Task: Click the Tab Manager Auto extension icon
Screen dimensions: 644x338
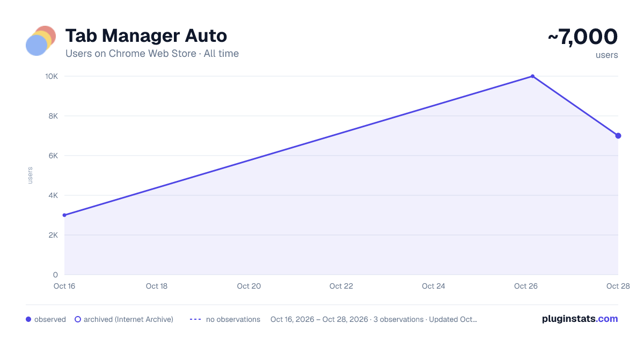Action: 41,41
